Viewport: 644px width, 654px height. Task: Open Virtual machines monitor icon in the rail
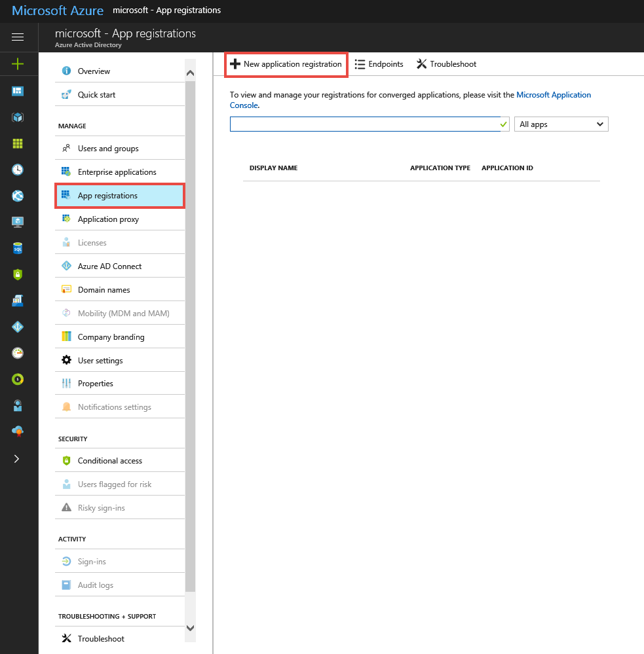(x=18, y=222)
